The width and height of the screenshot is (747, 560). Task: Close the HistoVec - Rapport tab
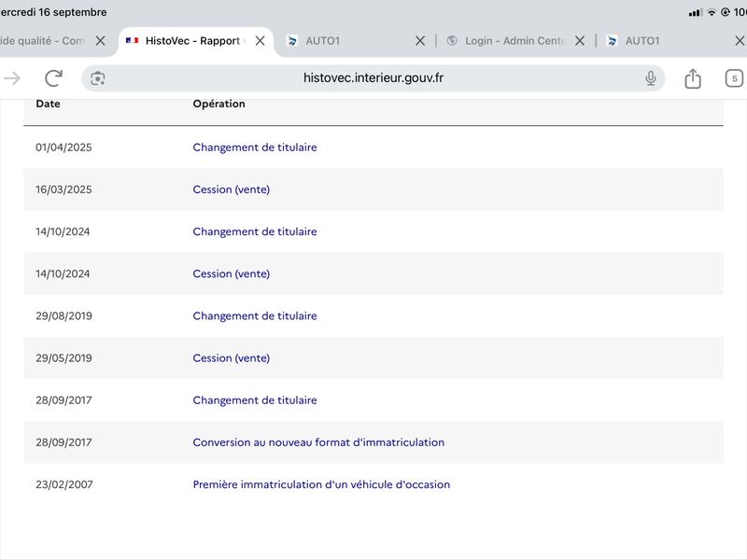point(260,41)
